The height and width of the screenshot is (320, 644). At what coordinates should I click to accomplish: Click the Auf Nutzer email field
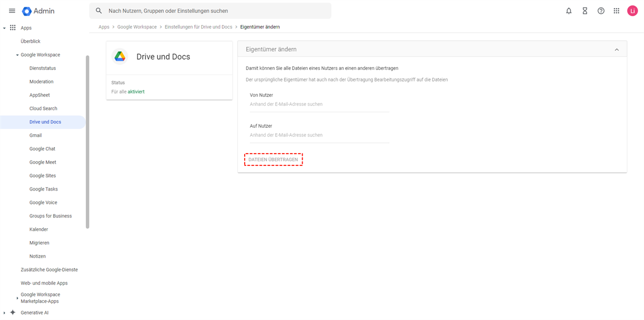tap(319, 135)
